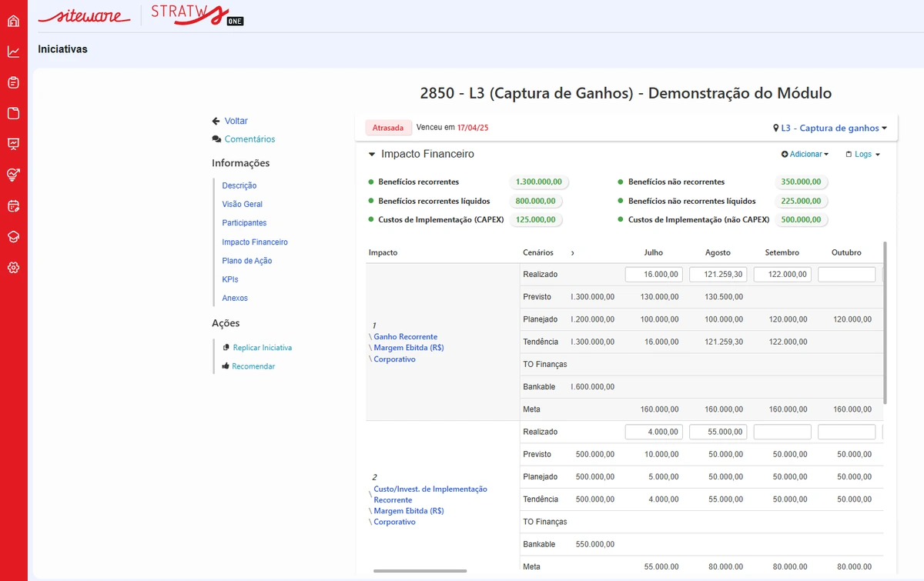
Task: Edit Realizado Agosto field showing 55.000,00
Action: [718, 432]
